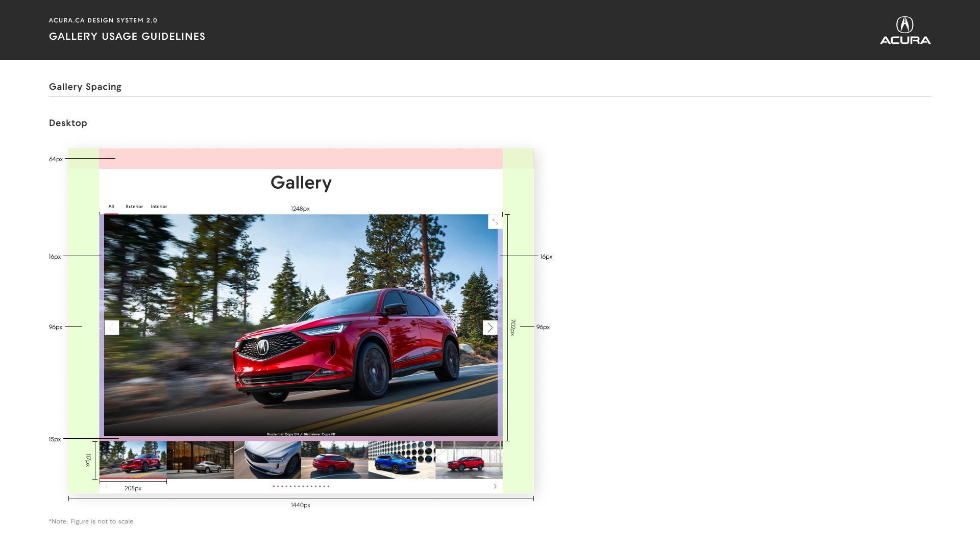Click the "Desktop" subheading
The width and height of the screenshot is (980, 551).
tap(68, 123)
